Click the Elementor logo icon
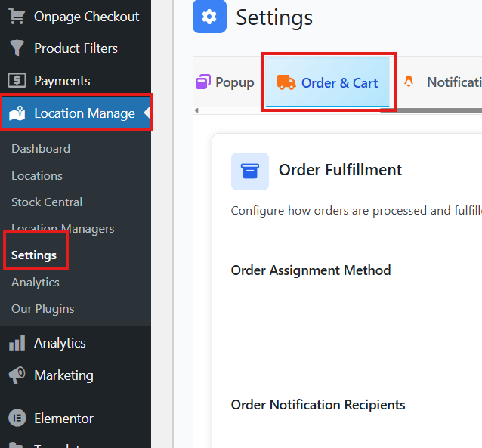 point(17,419)
